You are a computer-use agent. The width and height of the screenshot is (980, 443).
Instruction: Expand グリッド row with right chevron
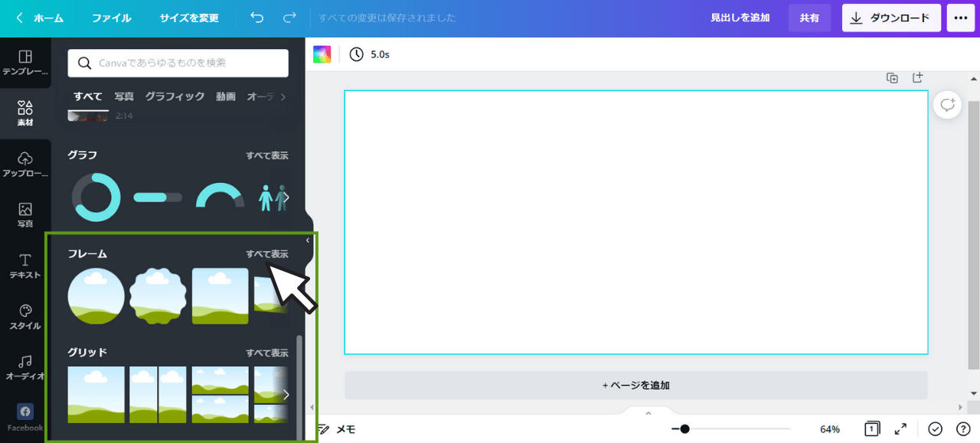[x=286, y=395]
